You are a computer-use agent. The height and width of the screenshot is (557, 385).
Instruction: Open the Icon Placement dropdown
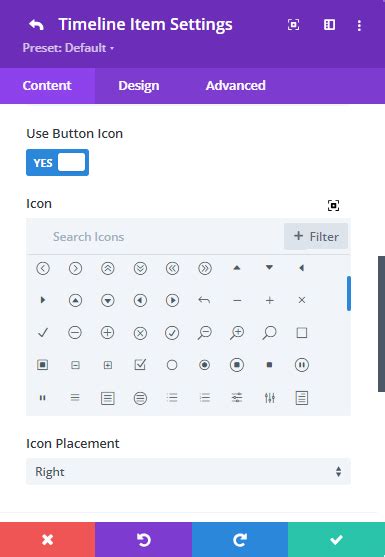[x=188, y=472]
